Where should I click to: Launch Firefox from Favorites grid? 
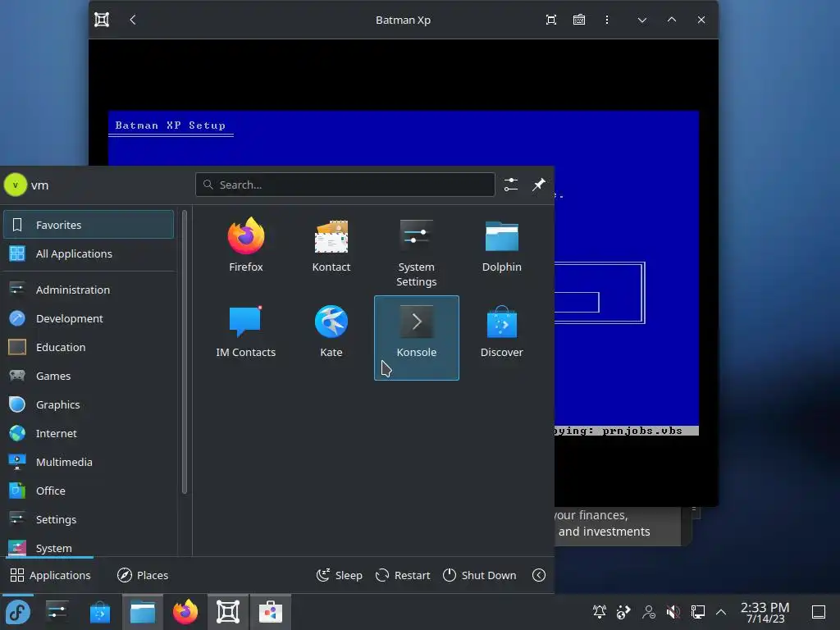(246, 244)
